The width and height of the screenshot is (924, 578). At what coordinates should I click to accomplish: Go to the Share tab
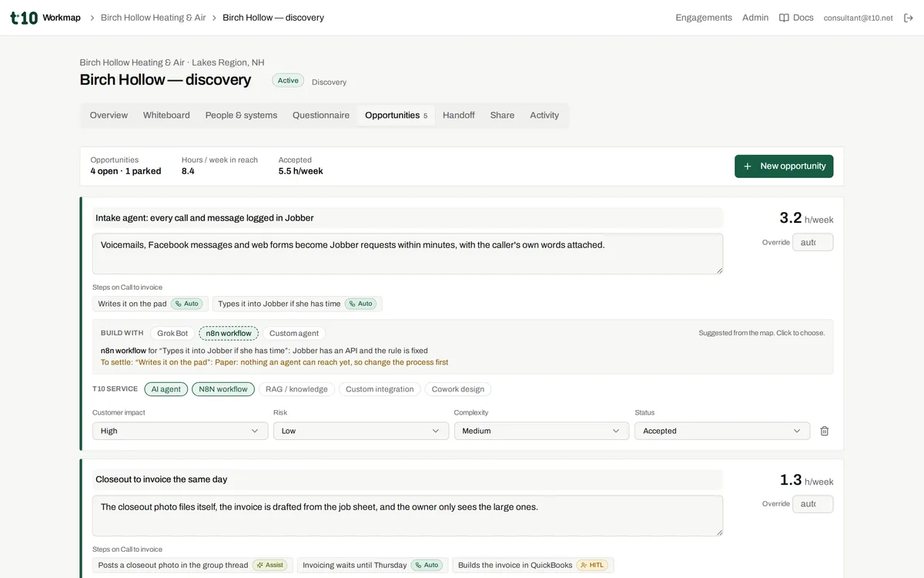tap(502, 115)
